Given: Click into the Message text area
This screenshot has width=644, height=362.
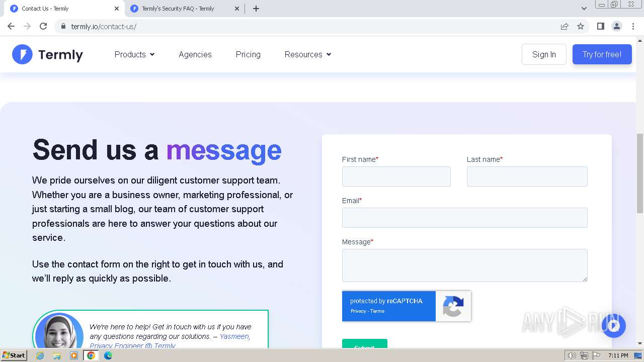Looking at the screenshot, I should click(x=464, y=265).
